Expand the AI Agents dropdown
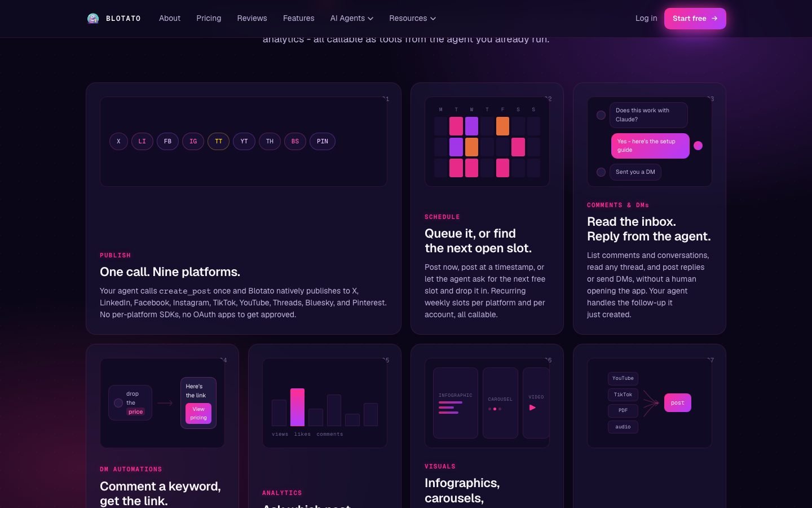This screenshot has width=812, height=508. (x=352, y=19)
